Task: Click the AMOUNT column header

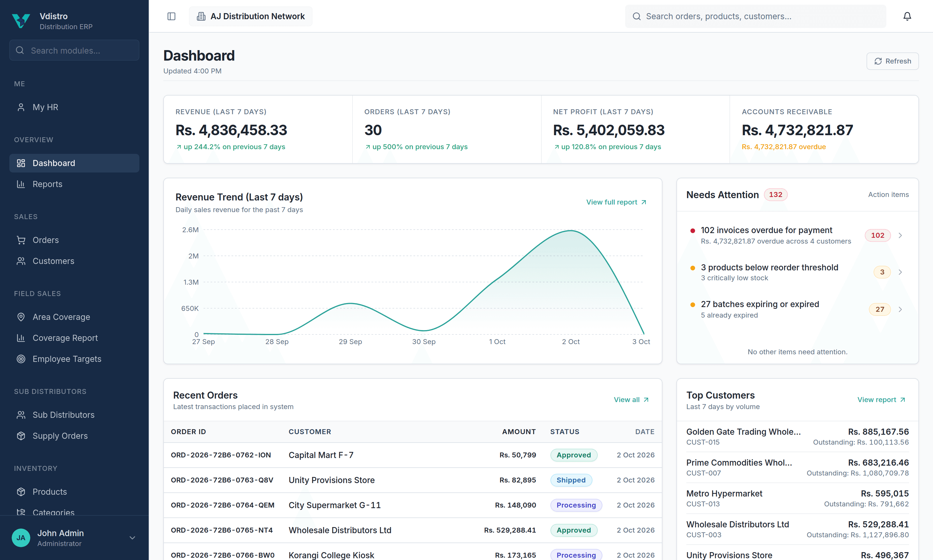Action: [x=519, y=432]
